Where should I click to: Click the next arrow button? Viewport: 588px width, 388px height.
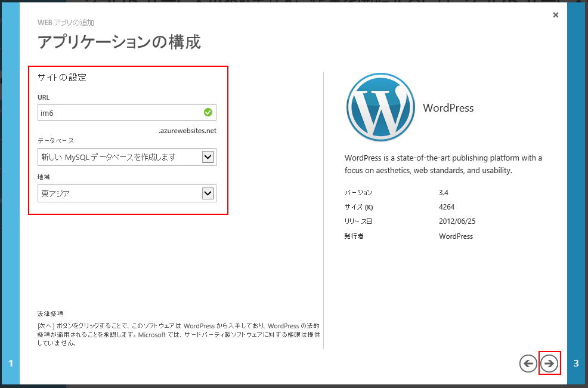pos(549,364)
